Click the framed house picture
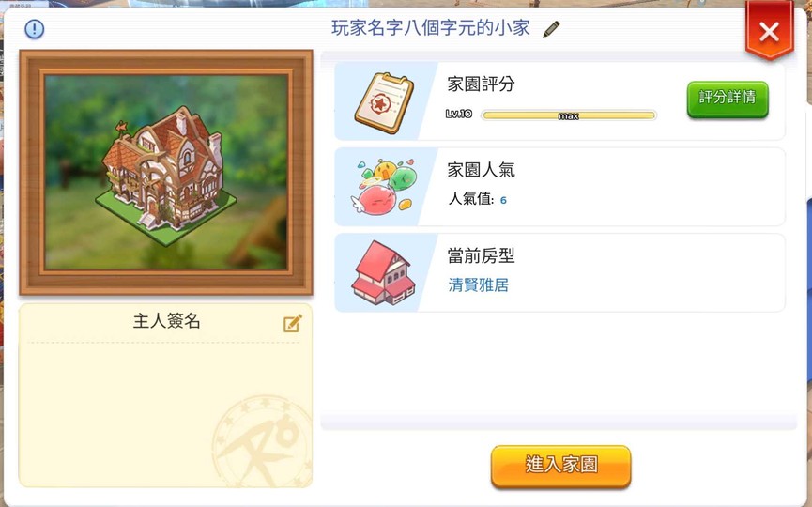This screenshot has width=812, height=507. point(166,173)
